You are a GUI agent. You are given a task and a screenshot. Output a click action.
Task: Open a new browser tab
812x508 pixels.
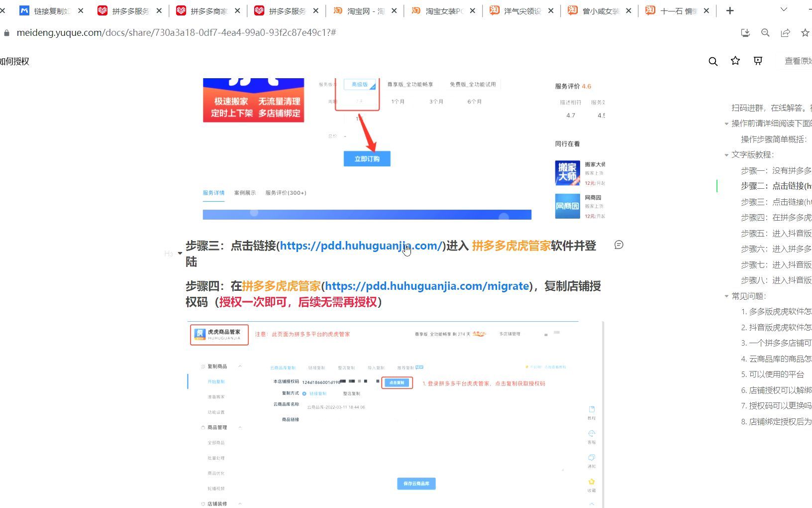point(730,10)
